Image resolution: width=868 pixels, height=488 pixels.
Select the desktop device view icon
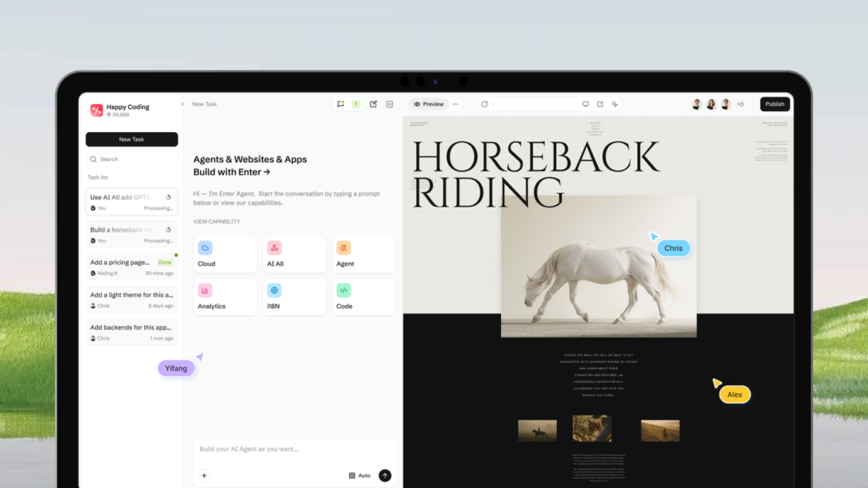(x=586, y=104)
